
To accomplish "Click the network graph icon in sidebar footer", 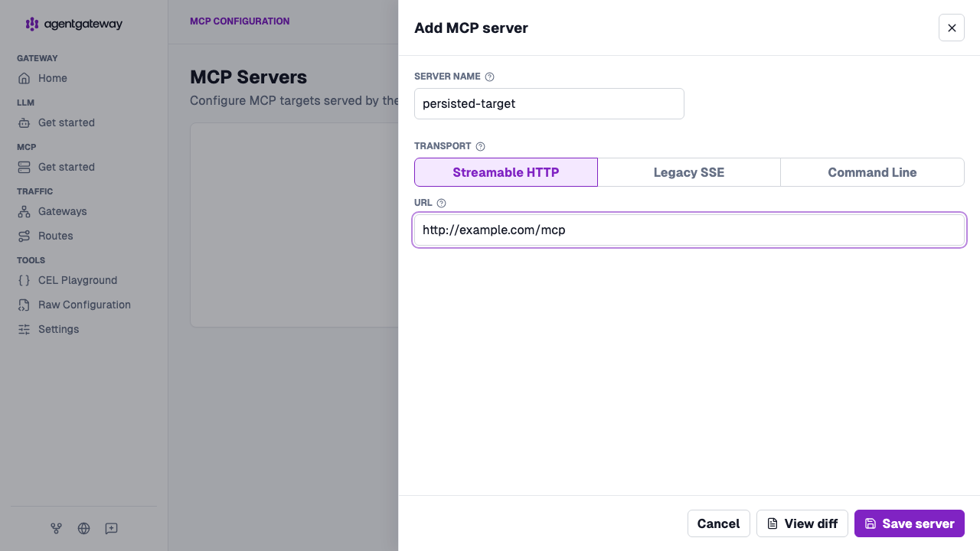I will [x=56, y=528].
